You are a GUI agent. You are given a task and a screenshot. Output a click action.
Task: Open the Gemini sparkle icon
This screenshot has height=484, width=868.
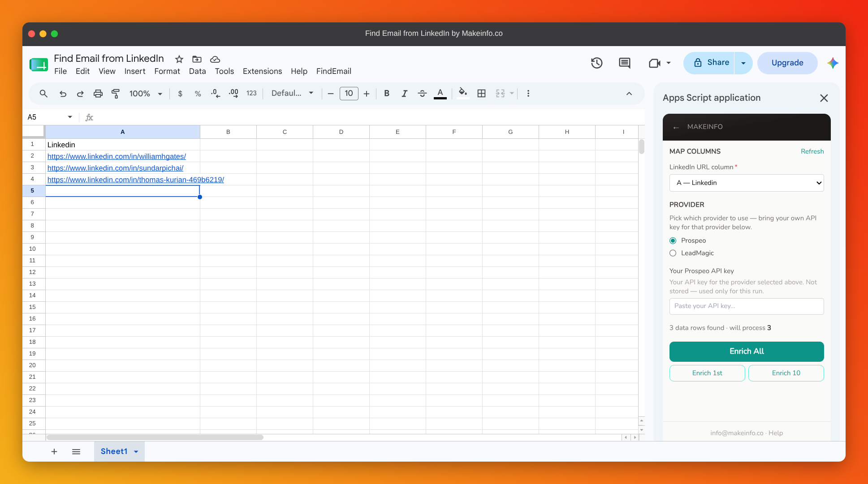(x=833, y=63)
